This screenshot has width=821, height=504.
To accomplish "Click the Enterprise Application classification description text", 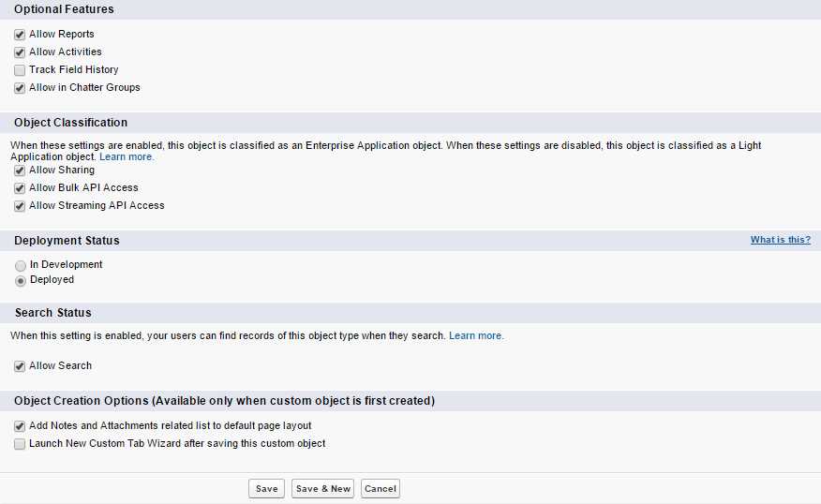I will pos(385,151).
